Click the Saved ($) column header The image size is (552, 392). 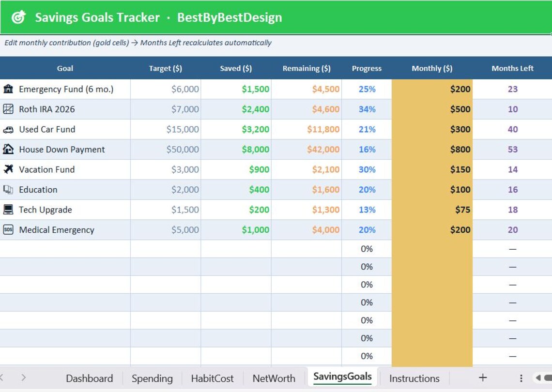click(x=236, y=68)
